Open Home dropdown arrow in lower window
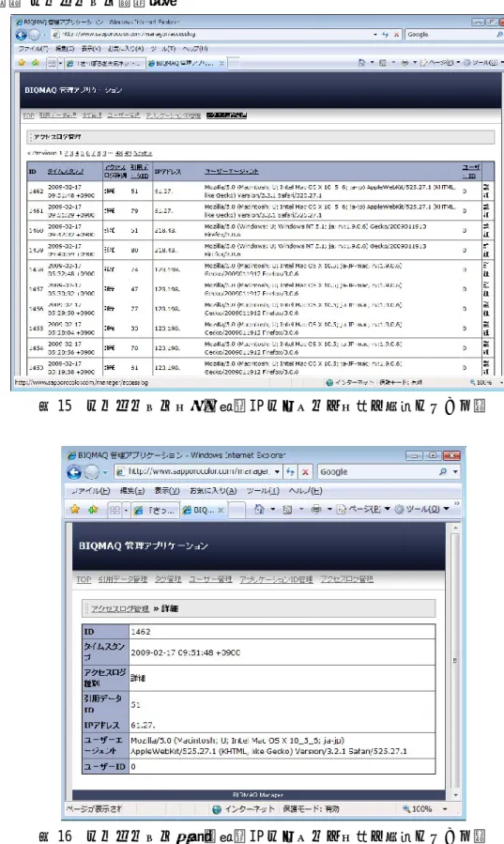The image size is (504, 844). click(x=273, y=509)
